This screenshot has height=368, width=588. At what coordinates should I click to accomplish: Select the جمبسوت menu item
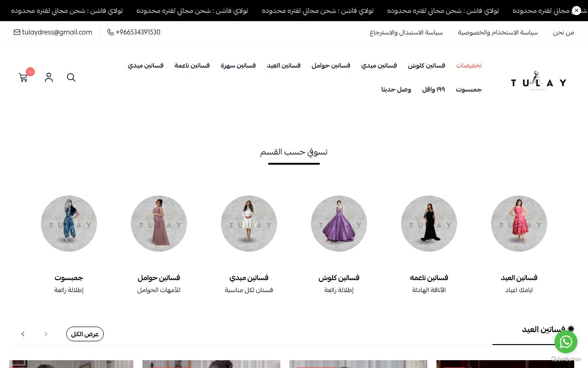(x=469, y=89)
